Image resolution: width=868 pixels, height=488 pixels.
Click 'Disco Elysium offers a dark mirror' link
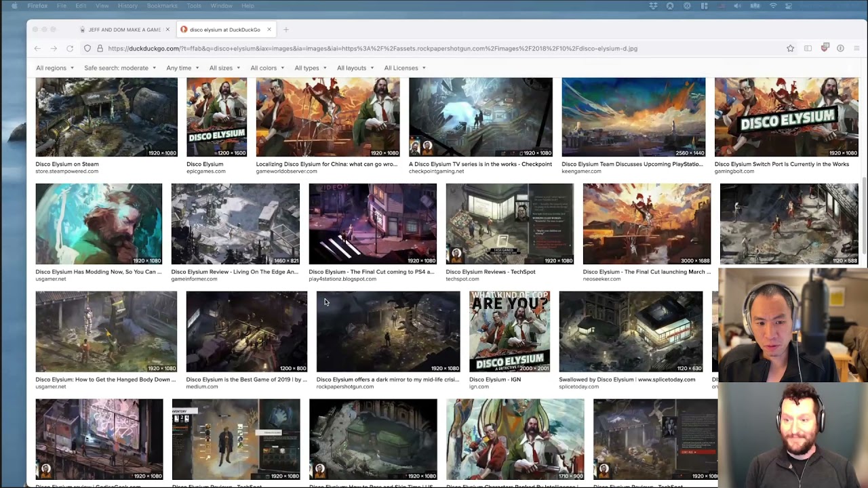tap(388, 380)
